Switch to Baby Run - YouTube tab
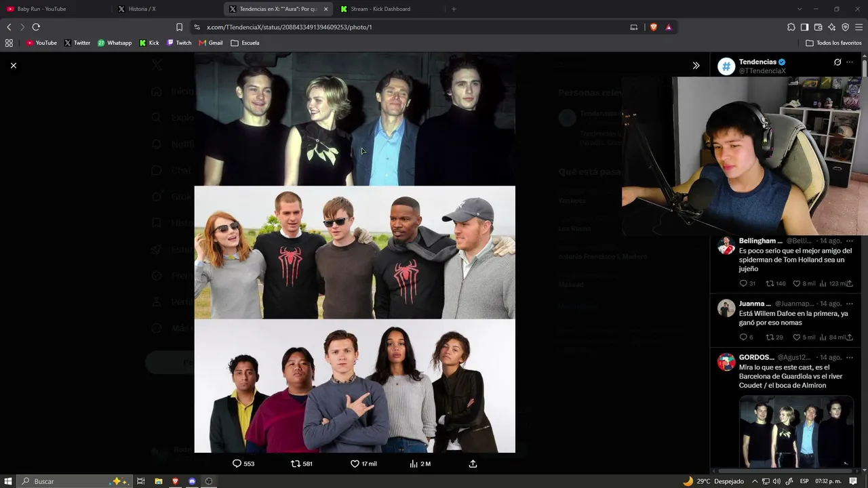 56,9
